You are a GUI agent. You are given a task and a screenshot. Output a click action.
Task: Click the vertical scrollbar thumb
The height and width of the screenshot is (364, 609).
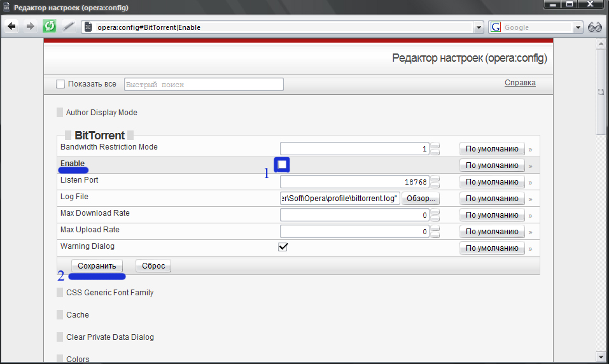click(601, 92)
